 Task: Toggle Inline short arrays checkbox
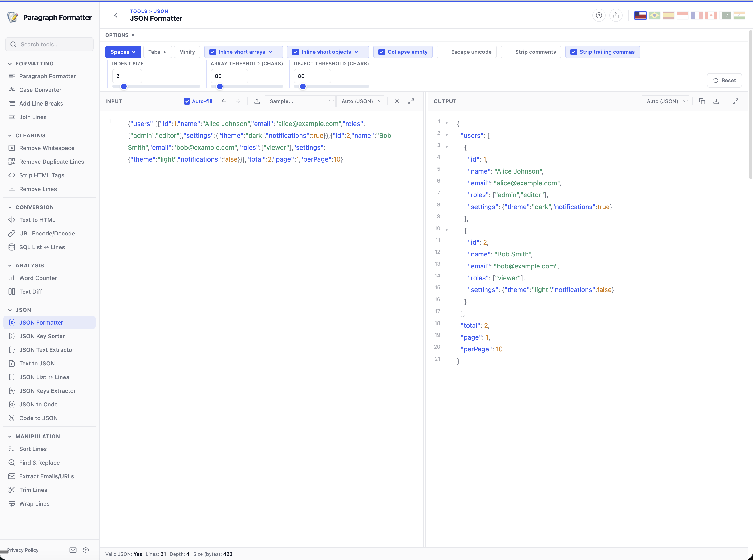coord(213,52)
